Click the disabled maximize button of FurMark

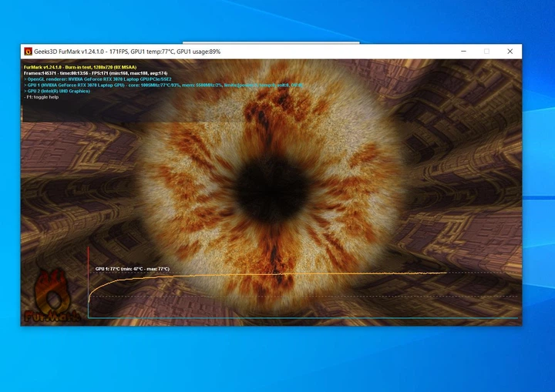486,52
